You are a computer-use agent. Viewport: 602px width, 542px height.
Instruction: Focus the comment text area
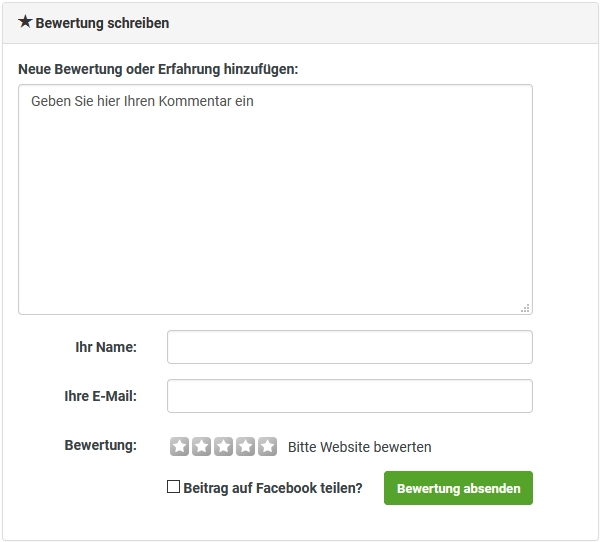point(275,200)
